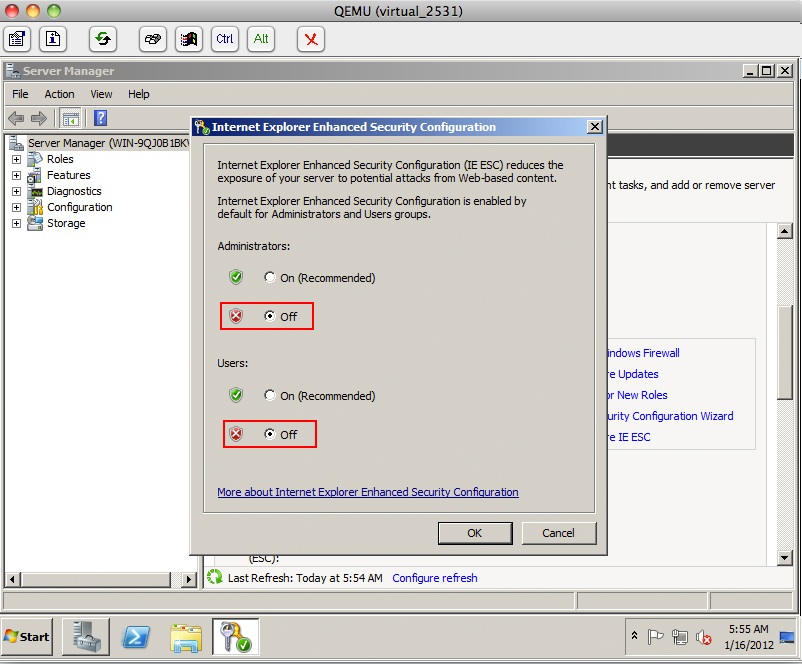Open the Action menu
Viewport: 802px width, 664px height.
click(59, 94)
